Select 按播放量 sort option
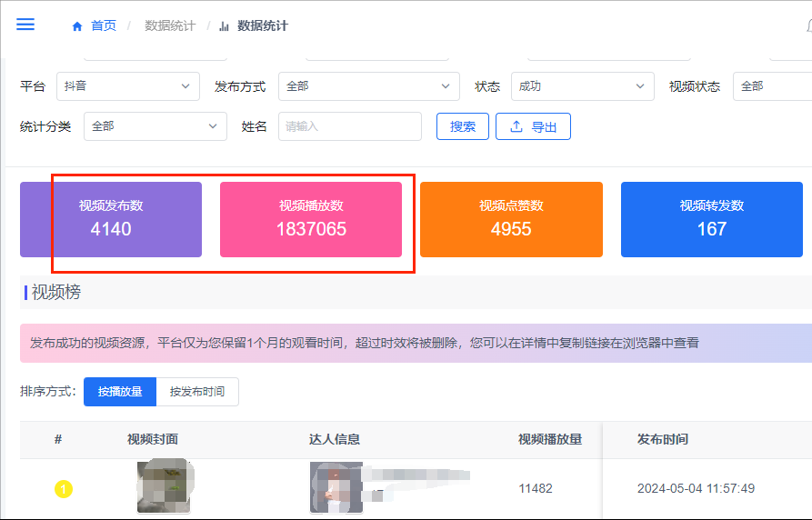812x520 pixels. tap(120, 392)
